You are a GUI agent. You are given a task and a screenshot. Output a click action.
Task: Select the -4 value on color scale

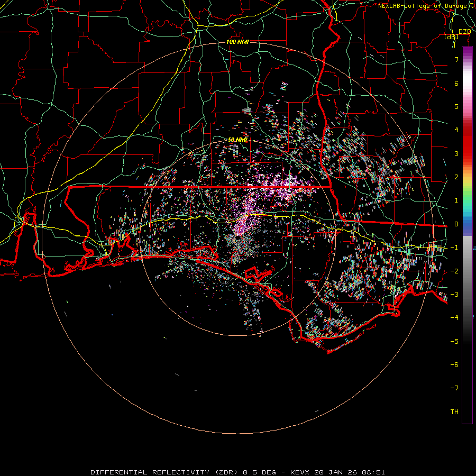pyautogui.click(x=454, y=318)
